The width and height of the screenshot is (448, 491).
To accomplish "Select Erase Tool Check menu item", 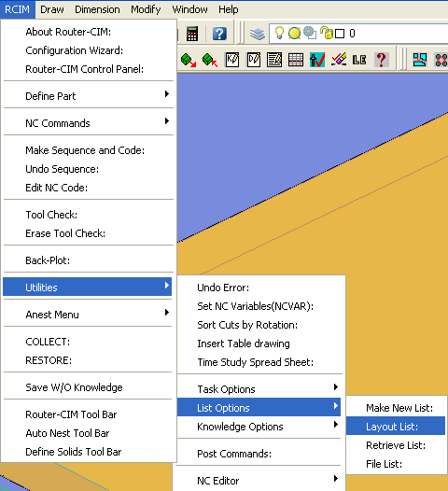I will click(x=88, y=233).
